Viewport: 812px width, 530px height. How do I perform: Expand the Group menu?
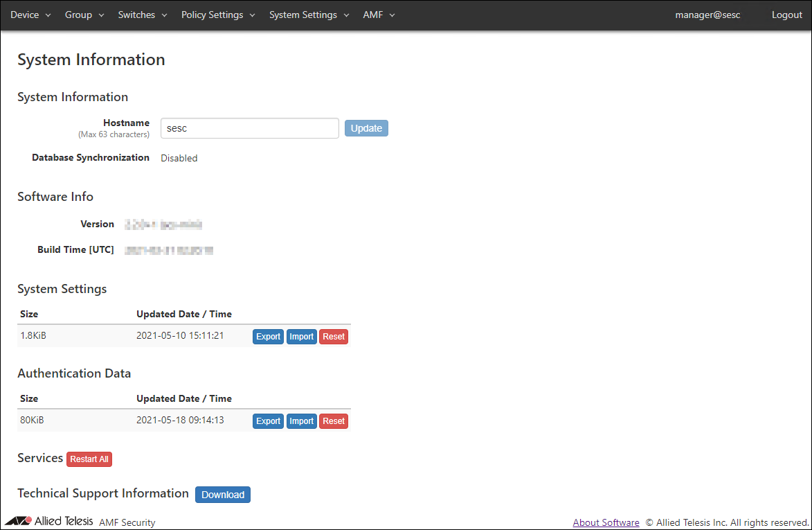[x=84, y=15]
